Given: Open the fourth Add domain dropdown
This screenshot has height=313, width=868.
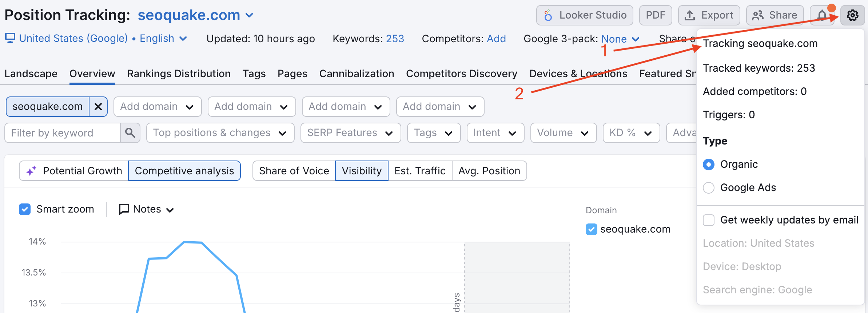Looking at the screenshot, I should (440, 107).
